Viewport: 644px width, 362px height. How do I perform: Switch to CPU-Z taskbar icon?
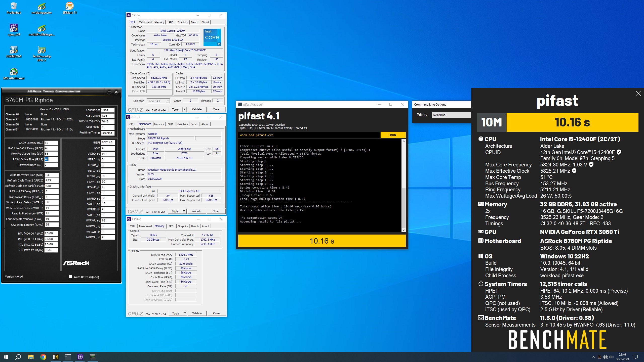[80, 357]
